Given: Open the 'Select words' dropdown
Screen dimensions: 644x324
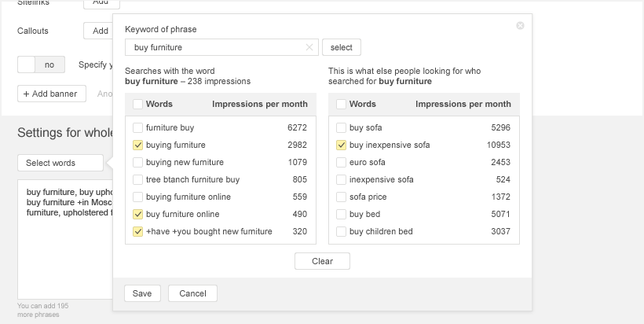Looking at the screenshot, I should tap(60, 163).
